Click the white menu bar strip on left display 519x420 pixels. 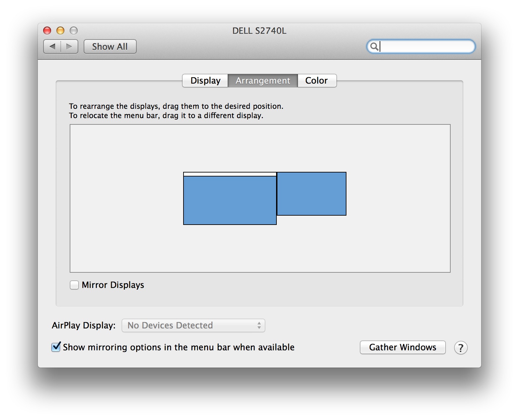tap(230, 174)
